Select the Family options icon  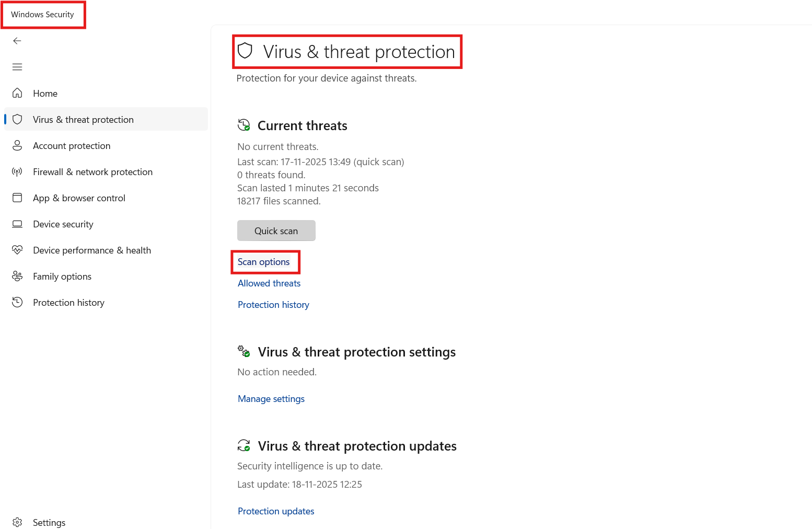(17, 276)
